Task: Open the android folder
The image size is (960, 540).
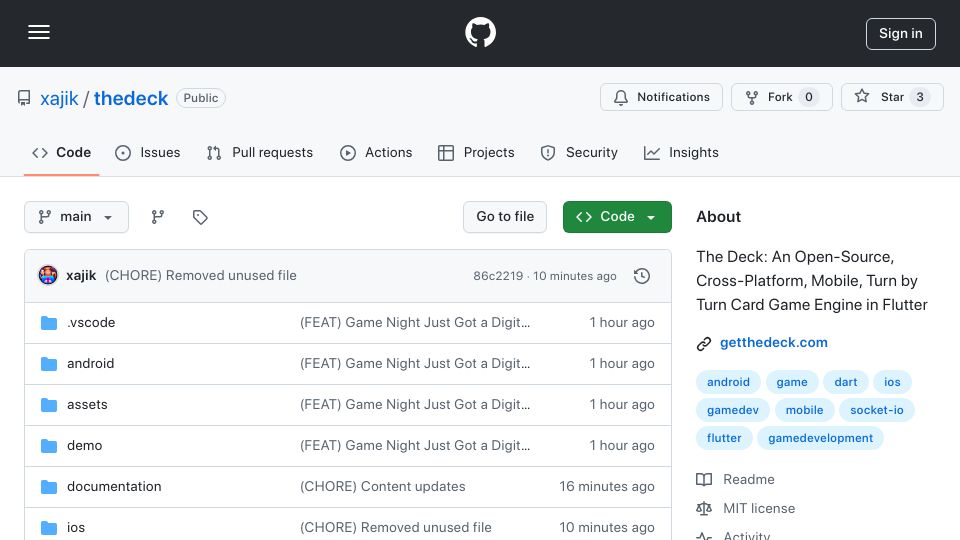Action: tap(91, 364)
